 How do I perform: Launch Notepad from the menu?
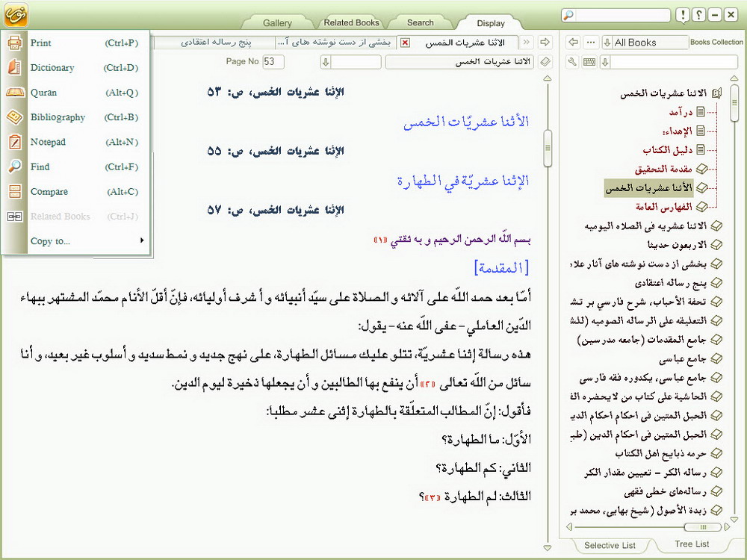(75, 142)
